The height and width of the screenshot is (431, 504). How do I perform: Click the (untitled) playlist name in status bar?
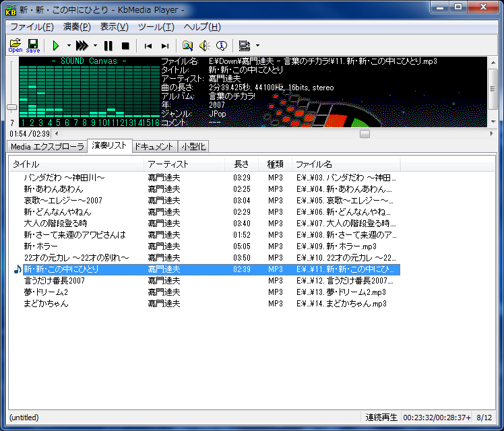[x=24, y=418]
